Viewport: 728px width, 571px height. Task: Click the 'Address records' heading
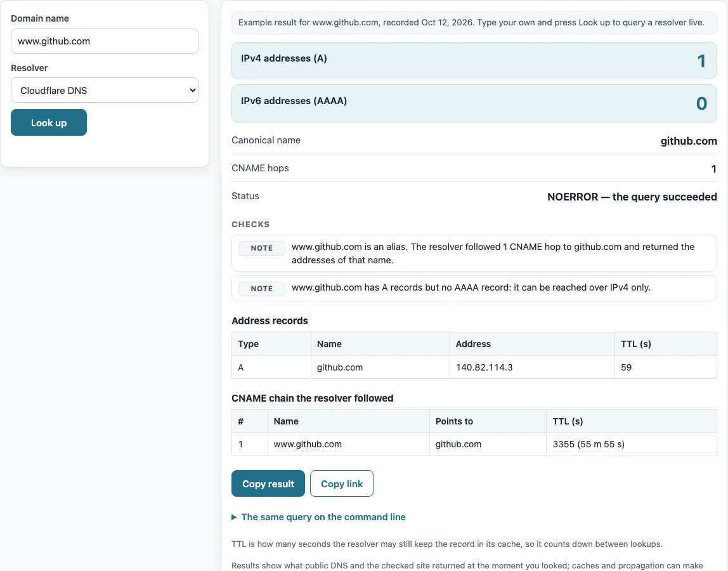coord(270,321)
